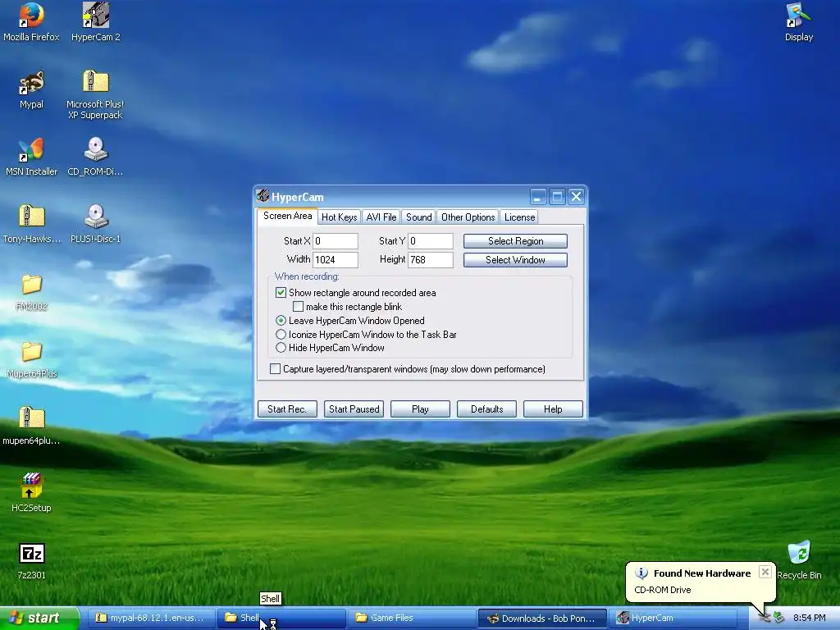Select the CD_ROM-Di... disc image icon
Image resolution: width=840 pixels, height=630 pixels.
pyautogui.click(x=95, y=157)
